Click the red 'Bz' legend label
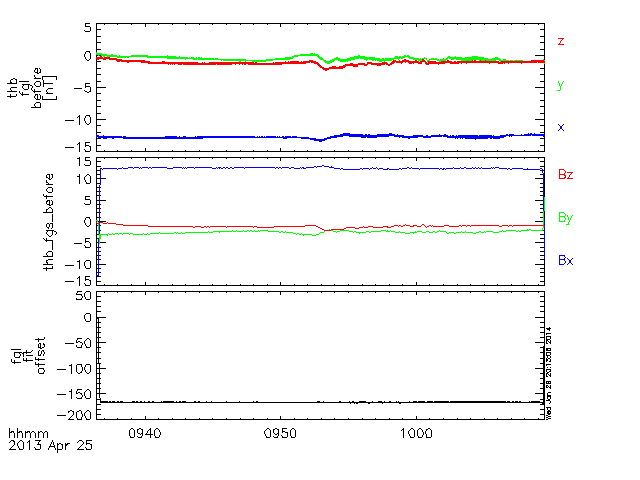Screen dimensions: 640x480 click(565, 175)
